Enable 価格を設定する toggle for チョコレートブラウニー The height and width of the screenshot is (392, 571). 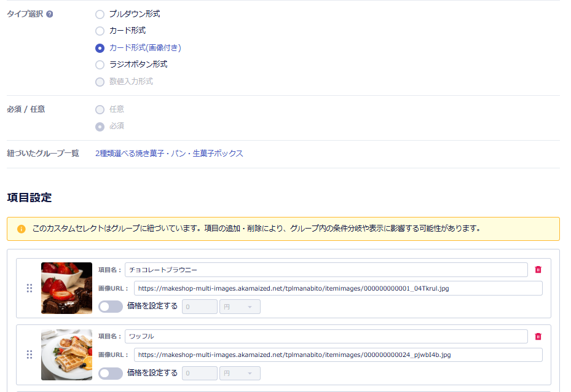click(x=111, y=307)
